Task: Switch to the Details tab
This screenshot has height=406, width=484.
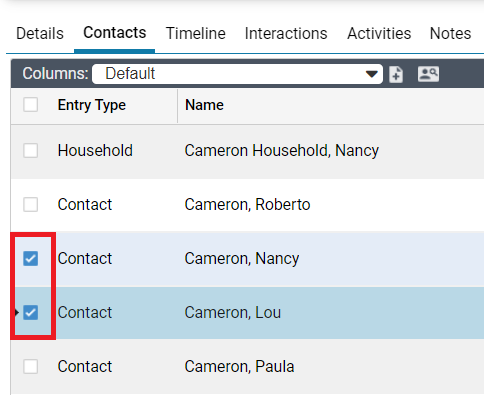Action: (40, 34)
